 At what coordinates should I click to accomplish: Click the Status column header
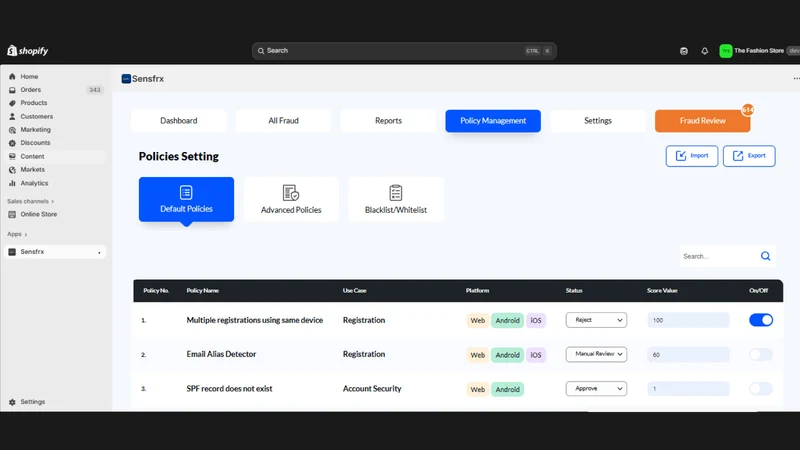click(x=574, y=291)
